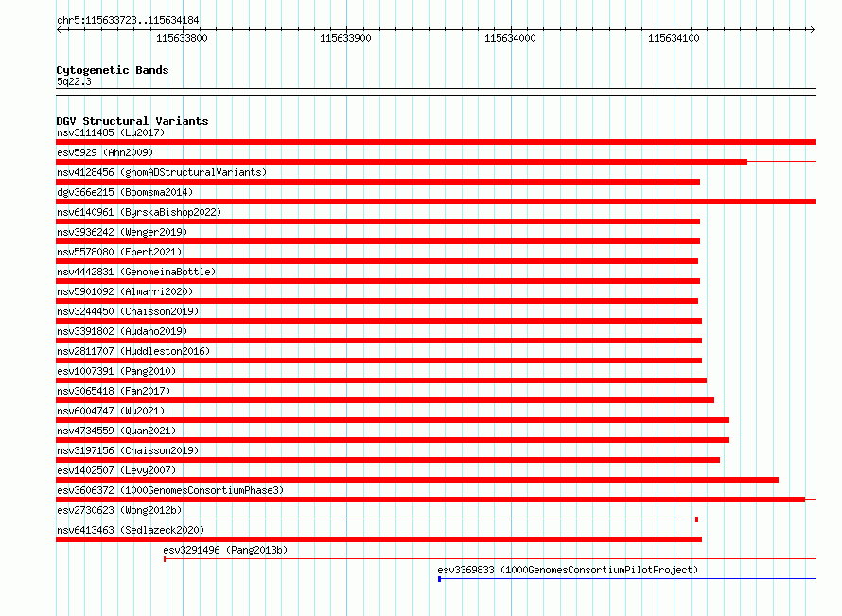Select nsv6413463 (Sedlazeck2020) label
The height and width of the screenshot is (616, 842).
[x=131, y=530]
